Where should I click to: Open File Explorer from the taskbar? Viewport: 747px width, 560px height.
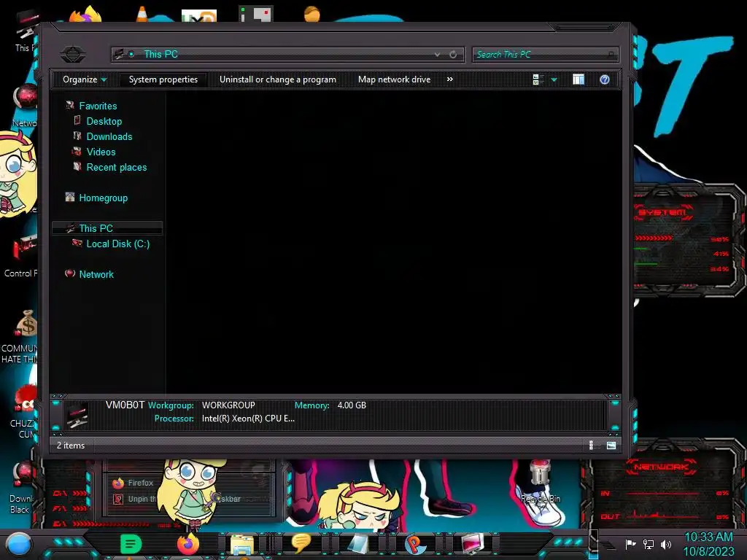[242, 544]
